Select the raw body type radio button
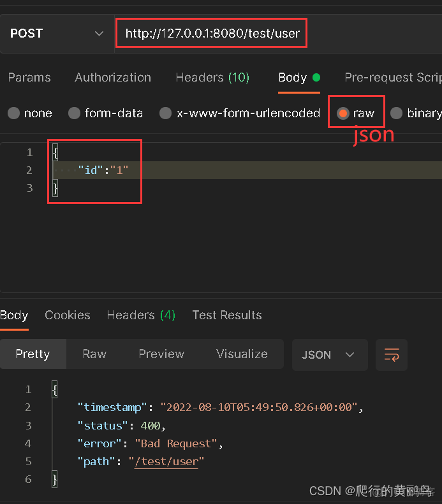The width and height of the screenshot is (442, 504). (x=343, y=113)
